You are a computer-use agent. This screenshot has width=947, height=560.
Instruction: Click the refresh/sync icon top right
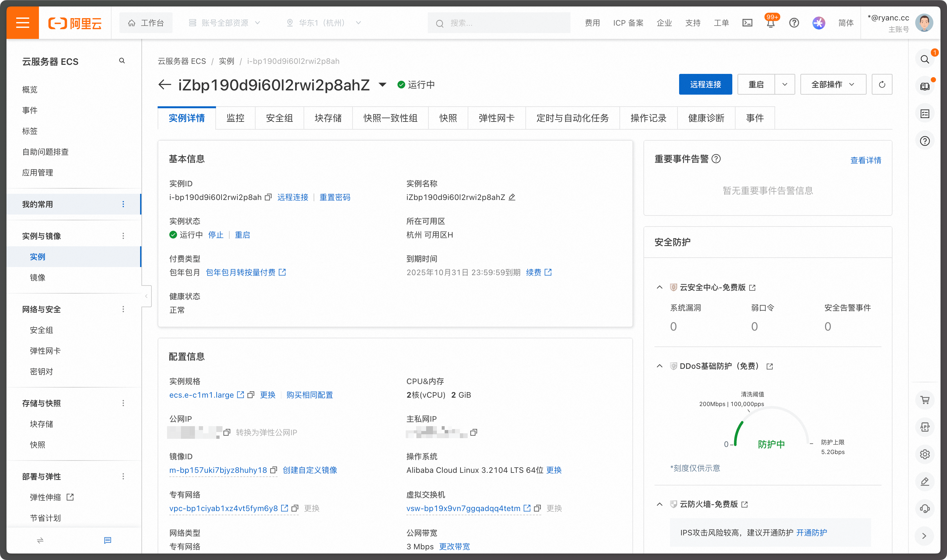pyautogui.click(x=881, y=84)
